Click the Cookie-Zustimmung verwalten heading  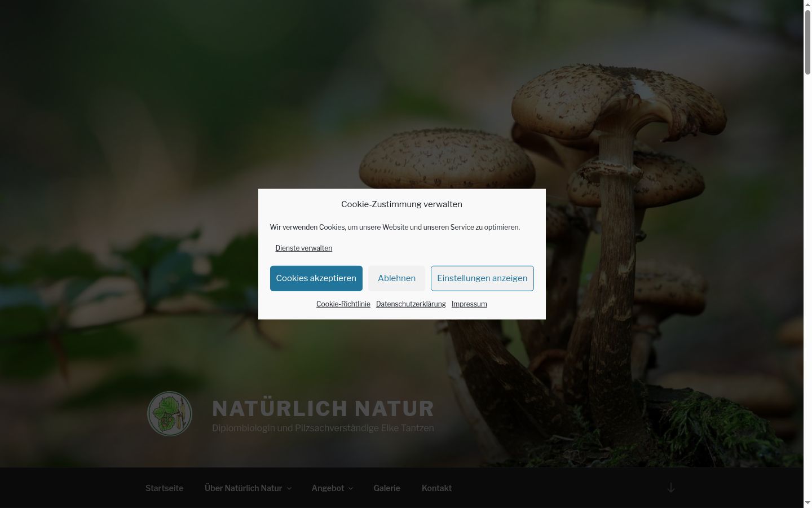pyautogui.click(x=401, y=204)
